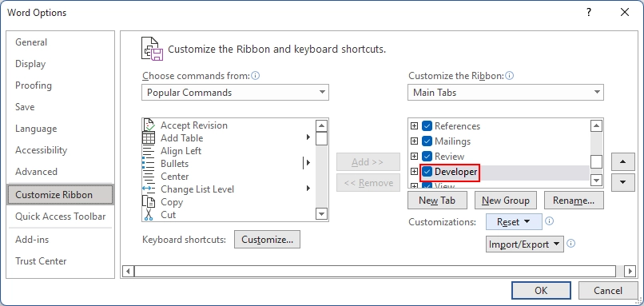Select the Accept Revision command text
Viewport: 644px width, 306px height.
(194, 125)
